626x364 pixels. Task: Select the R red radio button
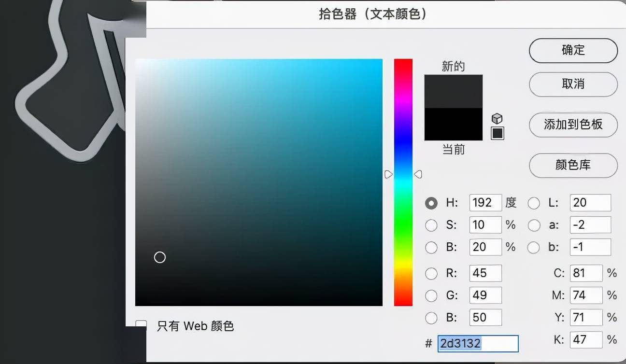(x=431, y=274)
